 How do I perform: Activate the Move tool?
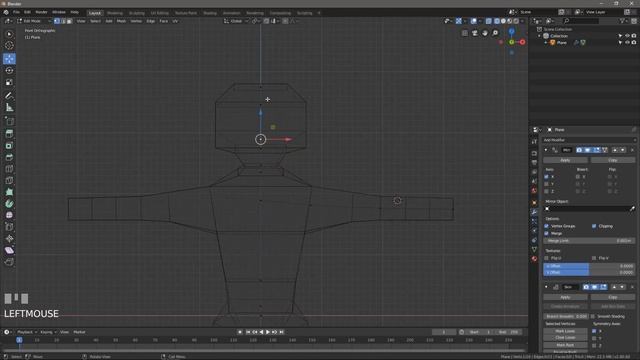pyautogui.click(x=9, y=59)
